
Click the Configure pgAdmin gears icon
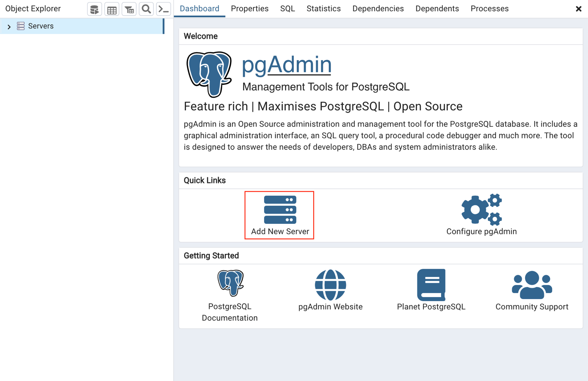pyautogui.click(x=481, y=209)
